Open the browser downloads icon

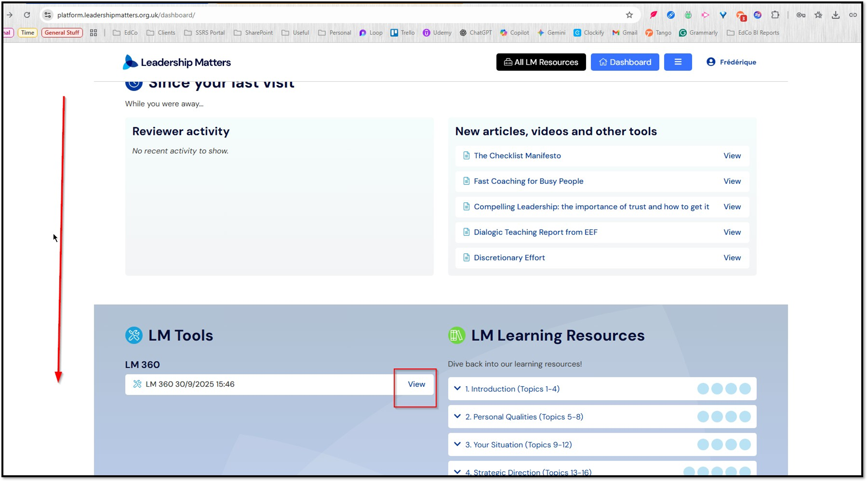point(835,15)
